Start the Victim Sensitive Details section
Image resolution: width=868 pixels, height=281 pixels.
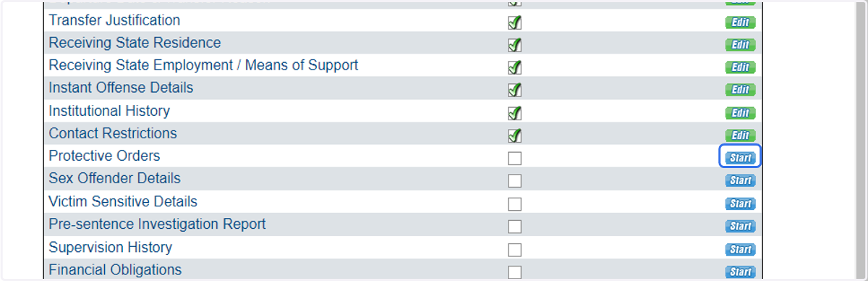740,204
